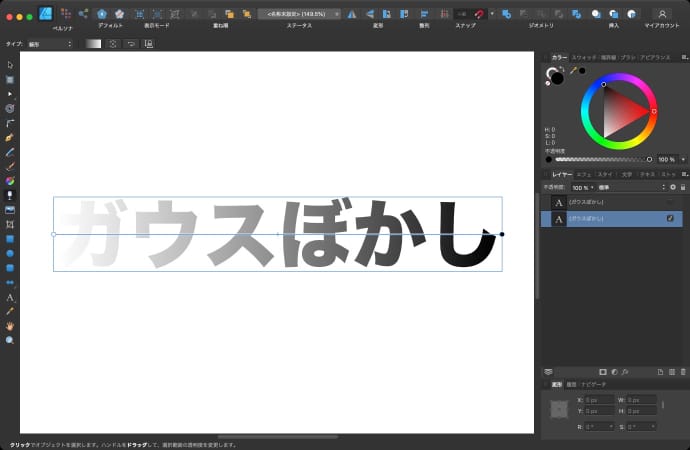Viewport: 690px width, 450px height.
Task: Click the magnet Snapping icon
Action: pos(480,13)
